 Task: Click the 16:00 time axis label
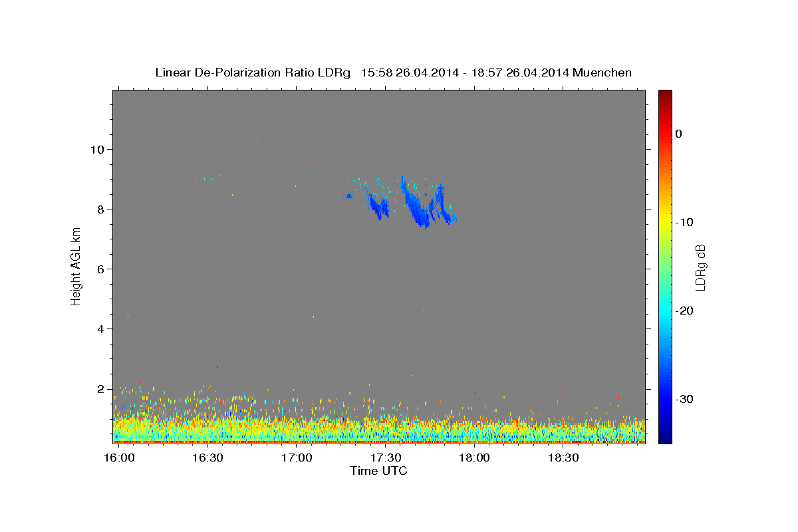119,458
